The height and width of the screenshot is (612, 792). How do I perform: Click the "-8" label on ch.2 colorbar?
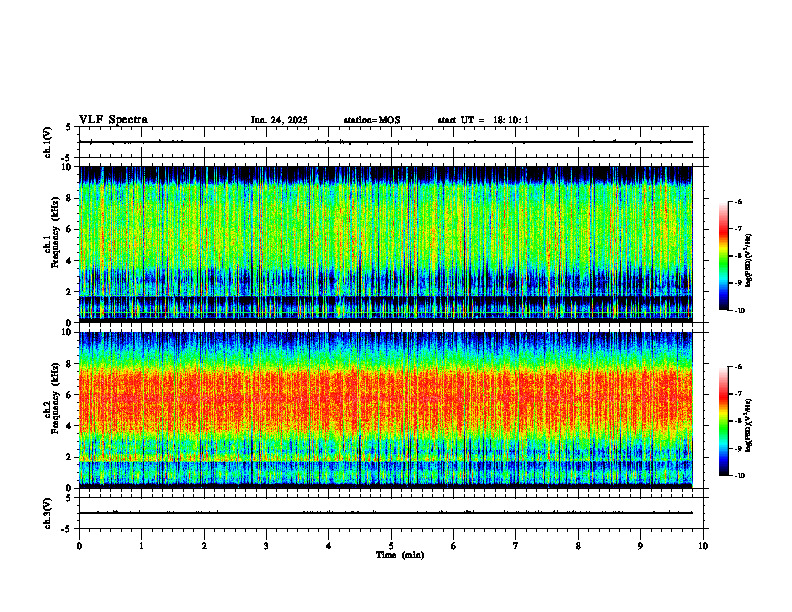pos(737,421)
